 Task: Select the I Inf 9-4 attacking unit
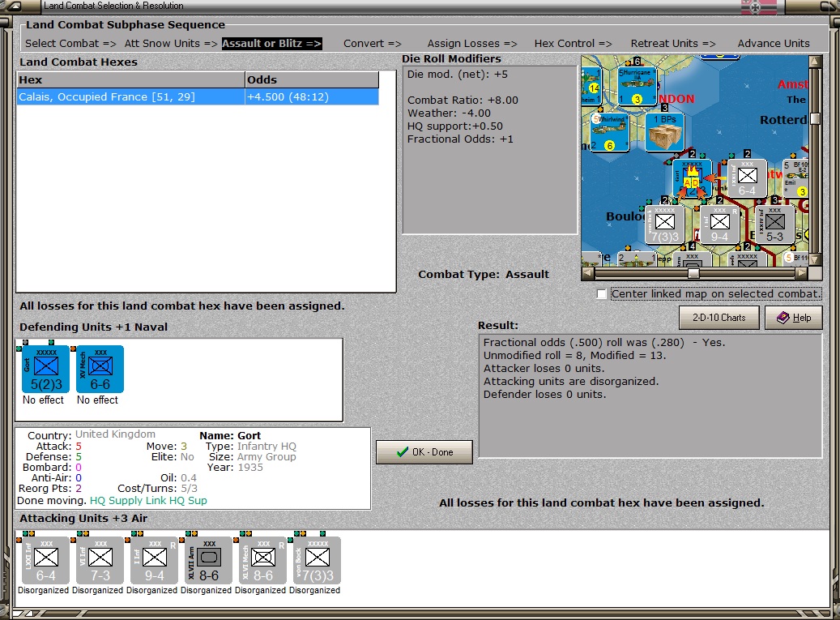[154, 560]
